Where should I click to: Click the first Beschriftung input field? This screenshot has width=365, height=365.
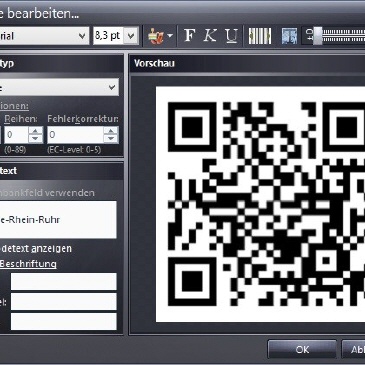(64, 282)
